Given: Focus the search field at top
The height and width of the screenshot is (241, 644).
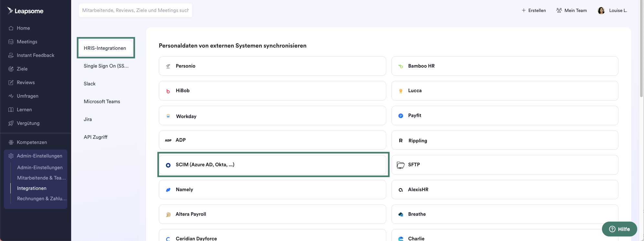Looking at the screenshot, I should (136, 10).
